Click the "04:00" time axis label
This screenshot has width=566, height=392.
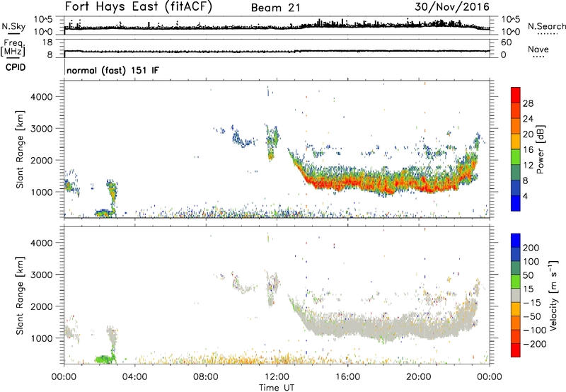tap(134, 377)
